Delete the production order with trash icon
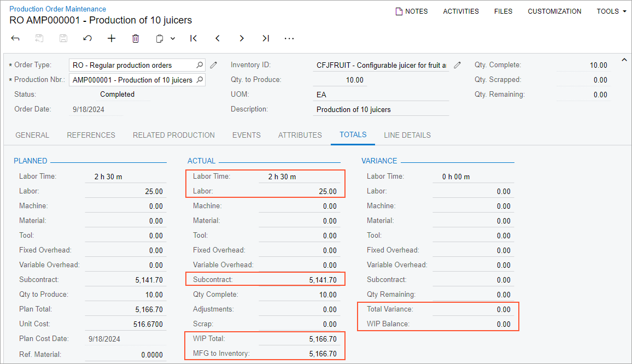Image resolution: width=632 pixels, height=364 pixels. pyautogui.click(x=136, y=38)
